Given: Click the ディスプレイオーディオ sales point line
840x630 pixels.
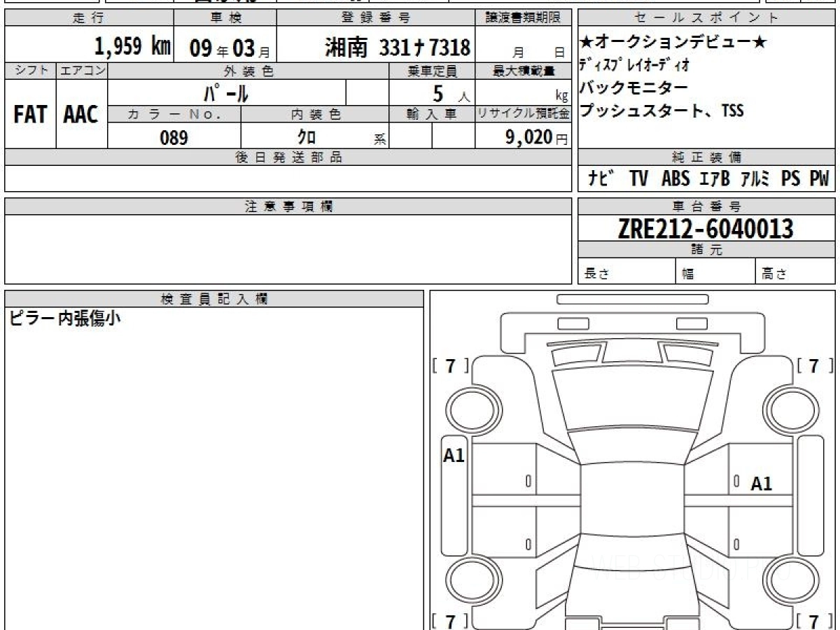Looking at the screenshot, I should coord(634,66).
